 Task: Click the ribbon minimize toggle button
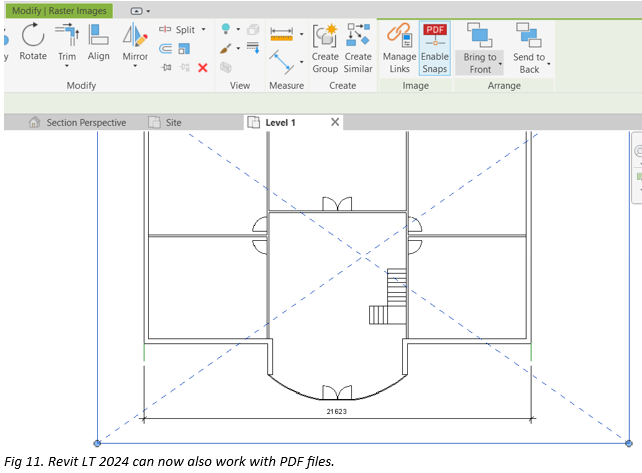136,11
